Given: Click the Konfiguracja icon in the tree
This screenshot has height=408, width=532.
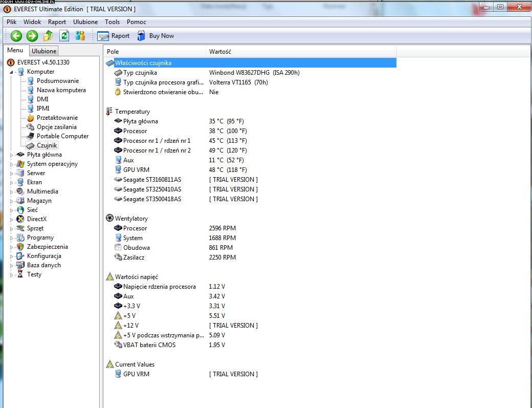Looking at the screenshot, I should (20, 256).
